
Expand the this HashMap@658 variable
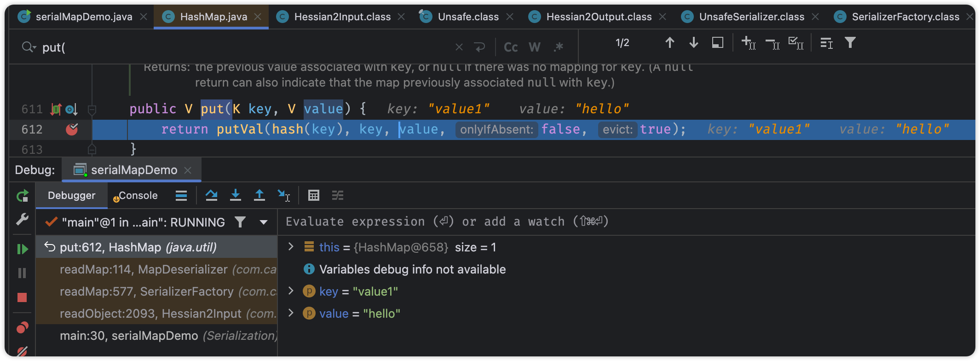tap(291, 247)
